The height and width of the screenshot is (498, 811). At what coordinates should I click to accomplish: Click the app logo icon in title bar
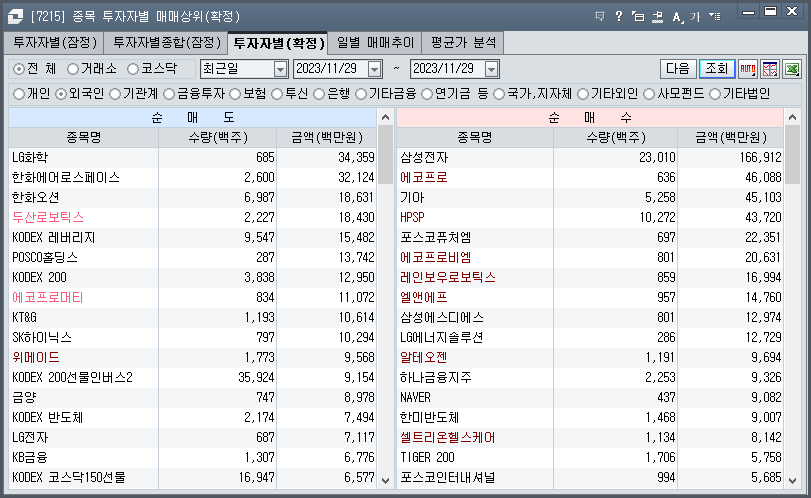click(15, 16)
